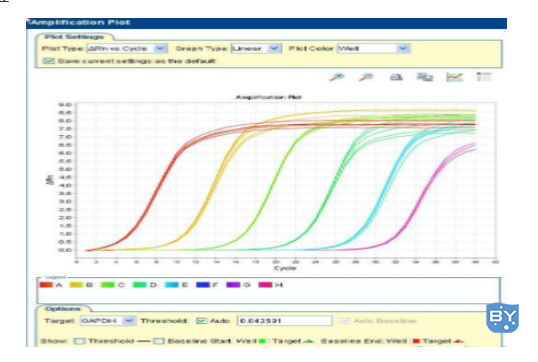Toggle the Auto threshold checkbox
Viewport: 538px width, 362px height.
click(x=201, y=320)
